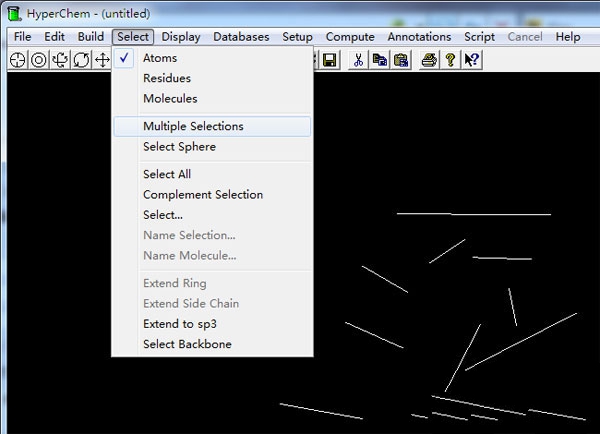Viewport: 600px width, 434px height.
Task: Choose Select All from menu
Action: point(213,174)
